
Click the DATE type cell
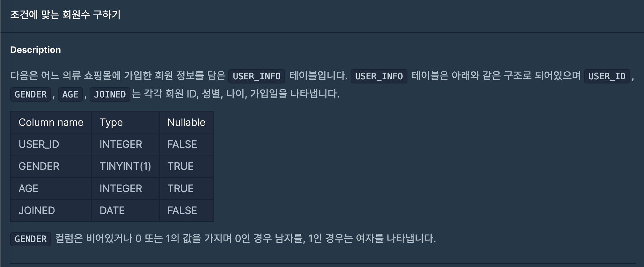tap(112, 211)
